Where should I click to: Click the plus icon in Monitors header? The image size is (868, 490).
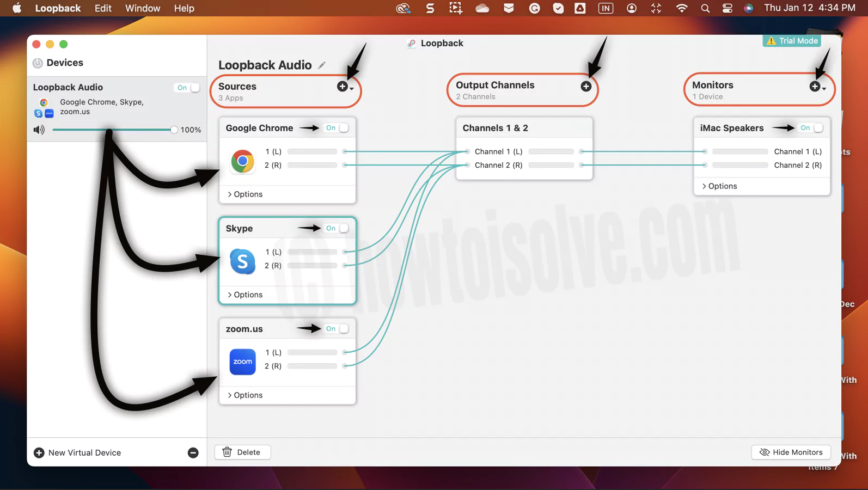coord(815,87)
